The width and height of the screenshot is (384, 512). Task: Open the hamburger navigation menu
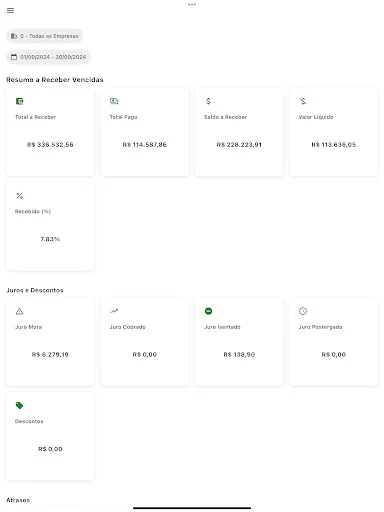[10, 11]
